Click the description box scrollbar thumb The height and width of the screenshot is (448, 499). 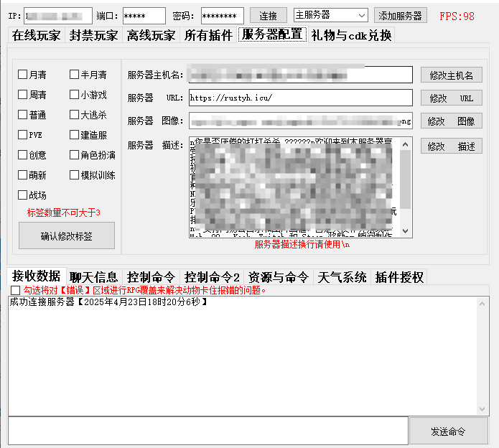405,179
